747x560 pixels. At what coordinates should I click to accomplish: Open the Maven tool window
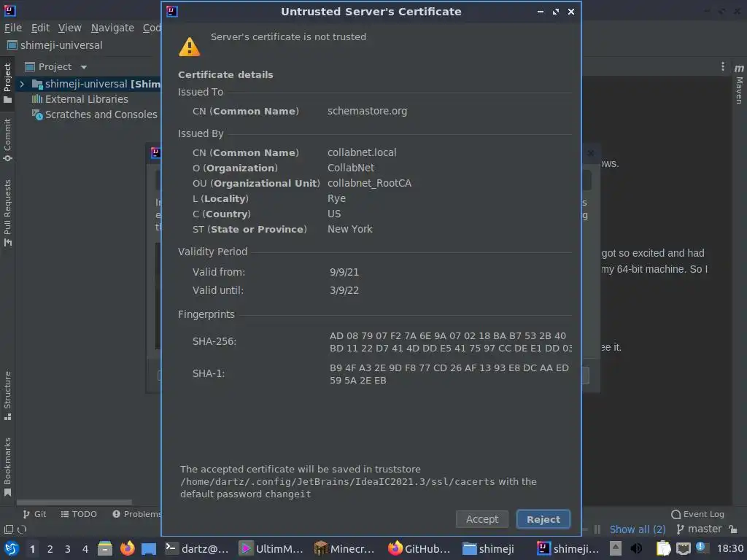coord(739,85)
